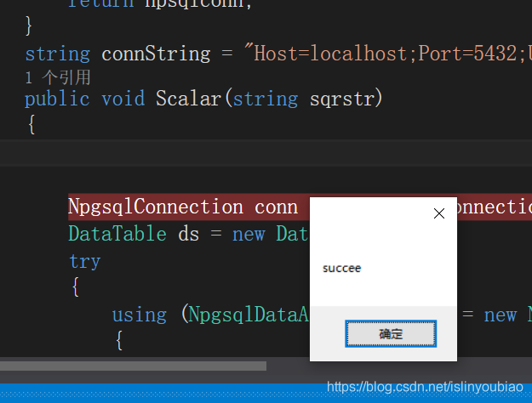
Task: Click the '1 个引用' reference link
Action: (58, 77)
